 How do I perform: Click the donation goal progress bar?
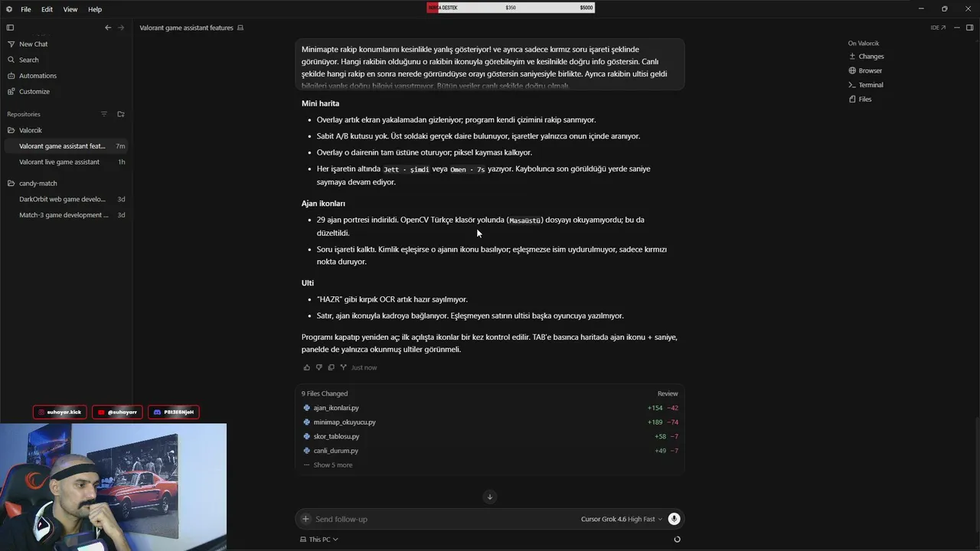click(511, 8)
